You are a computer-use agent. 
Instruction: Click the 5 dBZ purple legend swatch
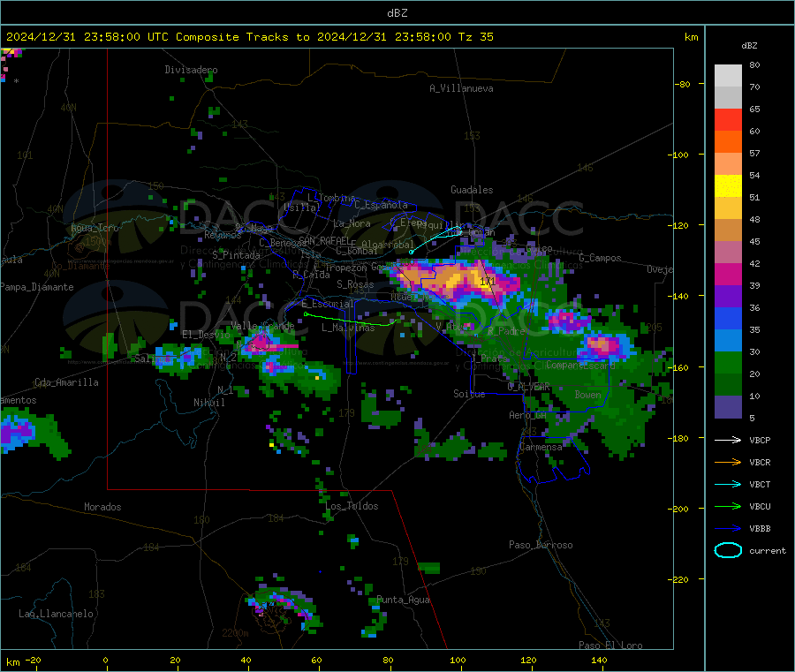tap(728, 407)
